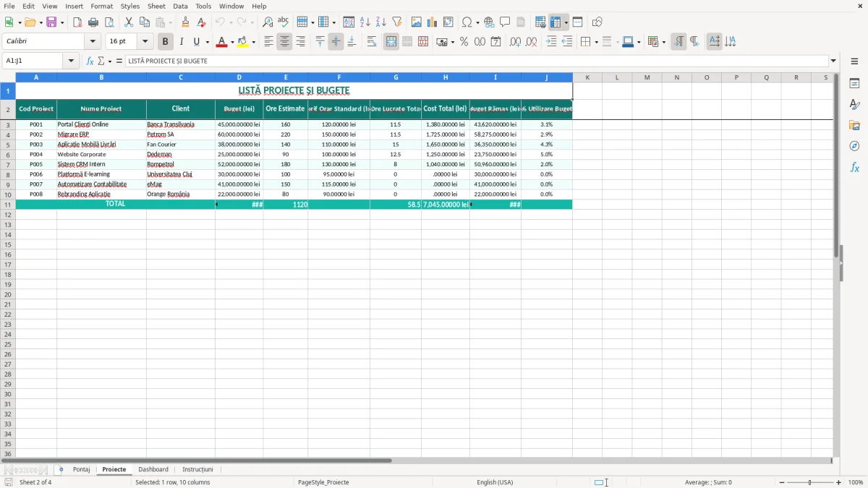Click the English (USA) language status
The height and width of the screenshot is (488, 868).
(495, 482)
